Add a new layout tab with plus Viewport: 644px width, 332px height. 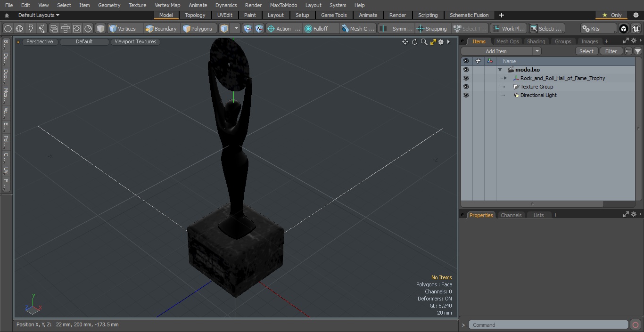pos(501,15)
